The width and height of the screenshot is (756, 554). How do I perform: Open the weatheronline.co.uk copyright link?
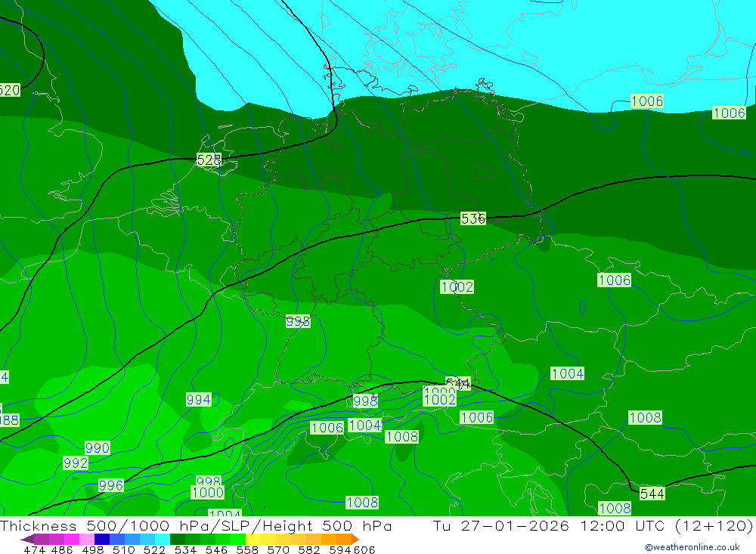692,547
